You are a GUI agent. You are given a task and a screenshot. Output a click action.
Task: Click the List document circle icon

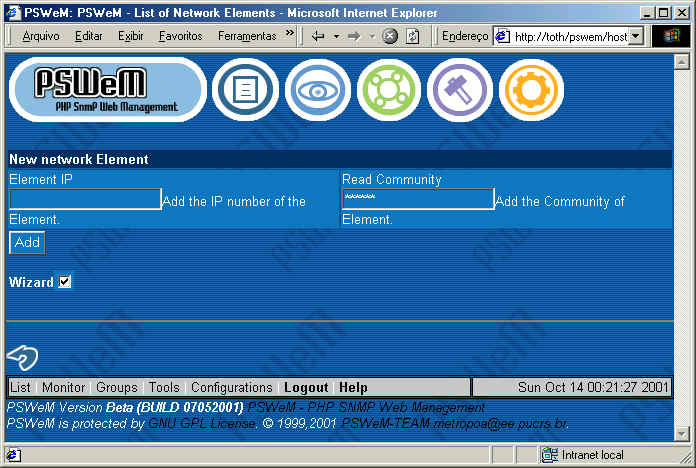(x=245, y=90)
